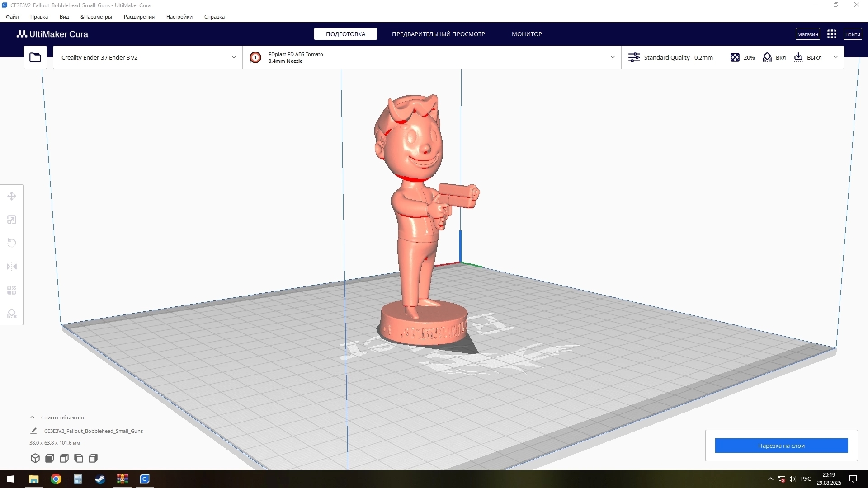
Task: Click the Open File folder icon
Action: click(x=35, y=57)
